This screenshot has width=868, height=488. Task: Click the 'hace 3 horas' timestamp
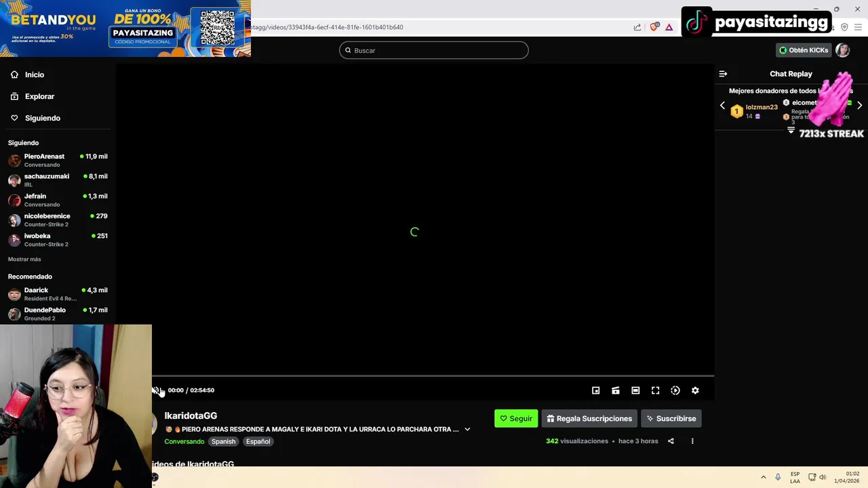[638, 441]
